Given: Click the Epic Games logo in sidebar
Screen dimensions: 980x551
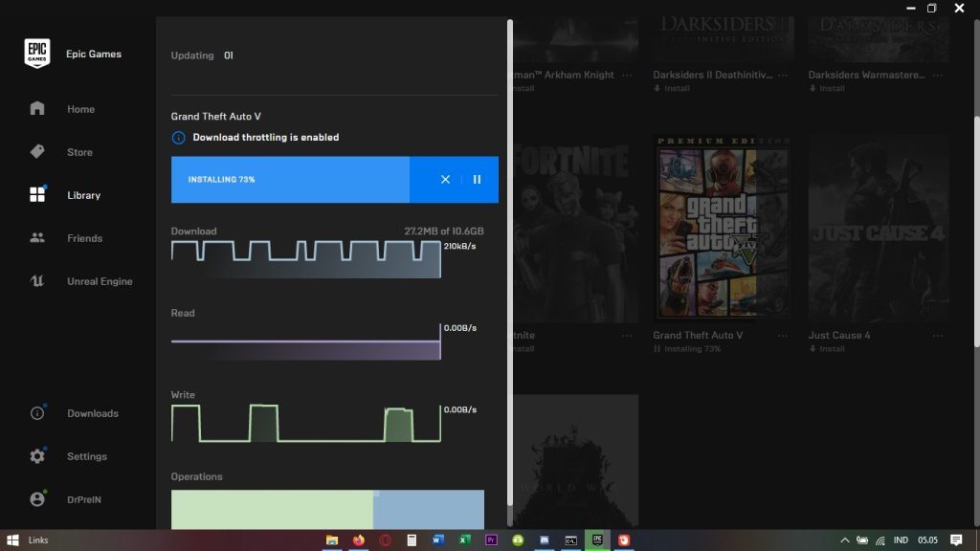Looking at the screenshot, I should [x=37, y=54].
